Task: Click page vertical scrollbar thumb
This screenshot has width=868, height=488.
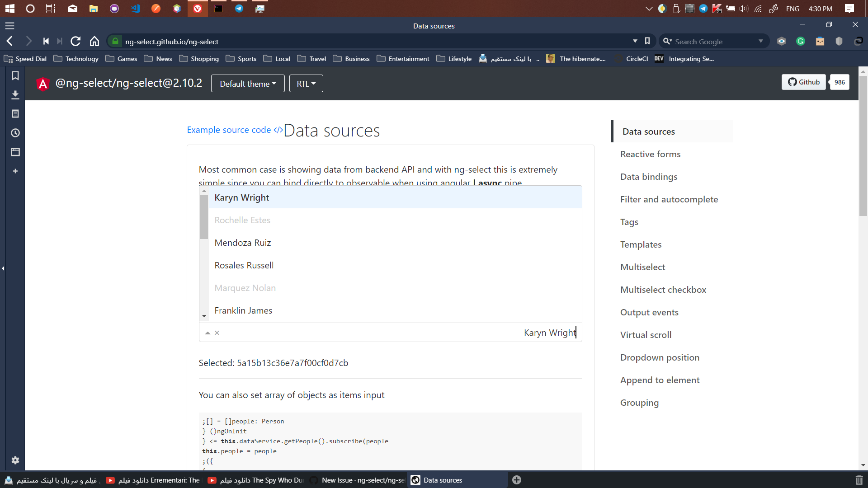Action: 863,145
